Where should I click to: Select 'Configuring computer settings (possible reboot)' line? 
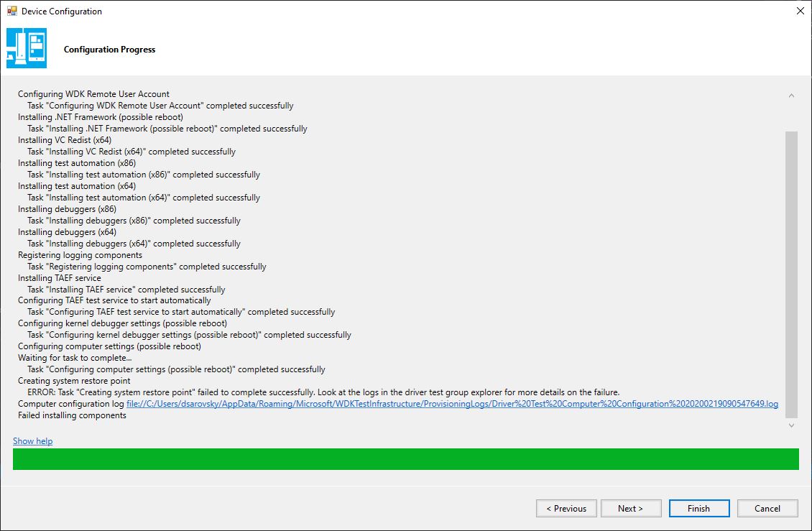[110, 346]
